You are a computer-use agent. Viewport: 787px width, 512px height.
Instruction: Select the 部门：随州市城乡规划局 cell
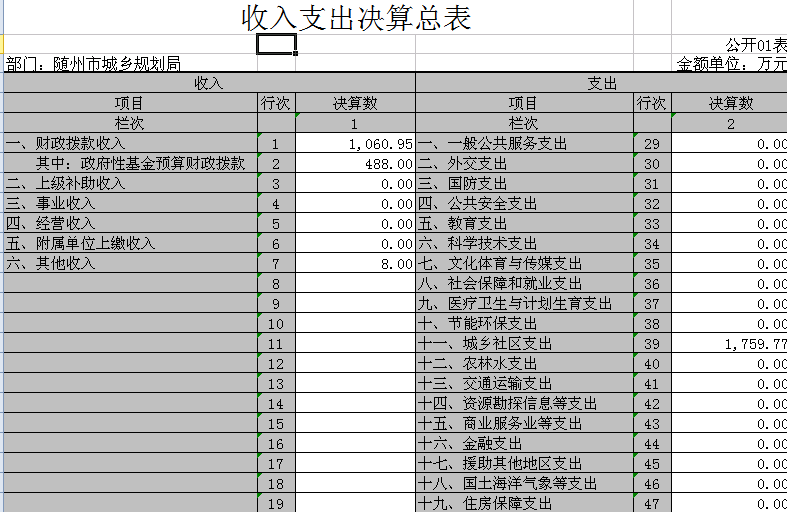pos(94,64)
